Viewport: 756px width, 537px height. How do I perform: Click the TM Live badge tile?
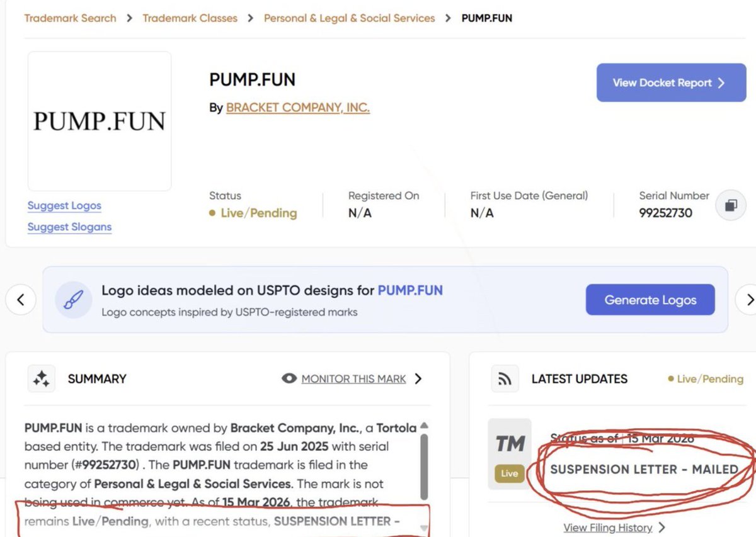[510, 454]
